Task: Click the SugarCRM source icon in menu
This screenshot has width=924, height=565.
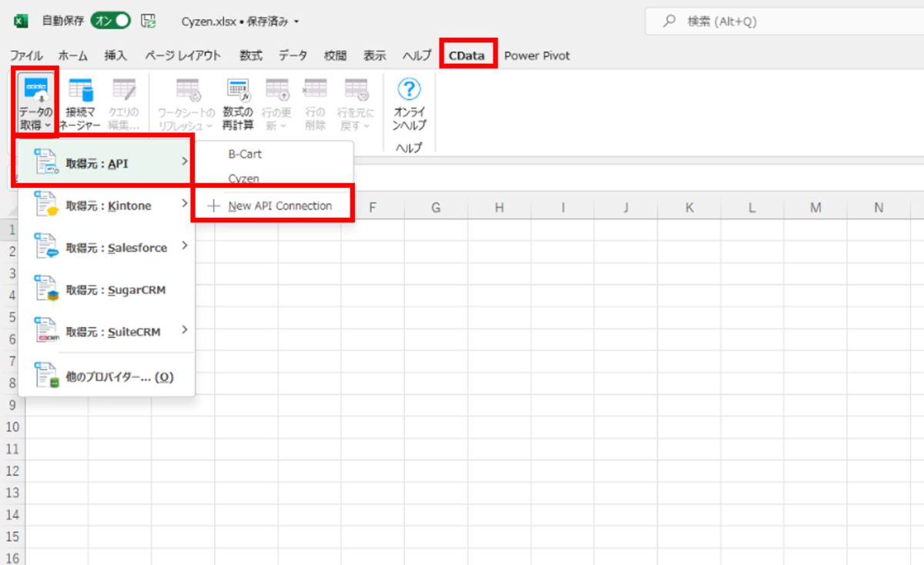Action: 46,289
